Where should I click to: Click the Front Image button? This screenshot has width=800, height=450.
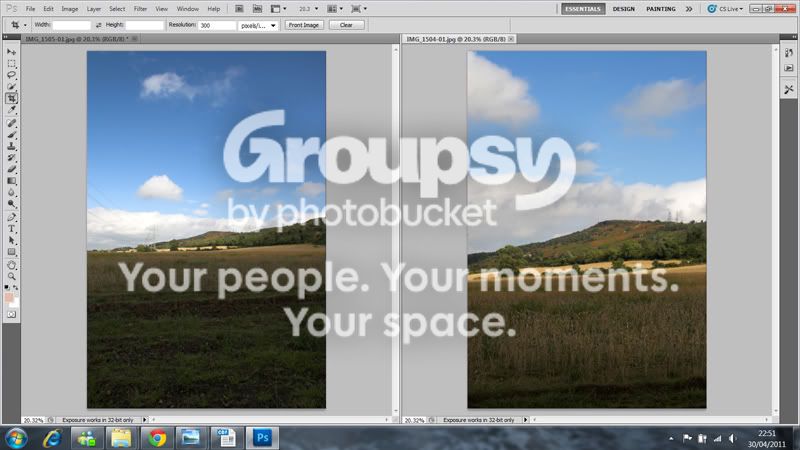coord(304,25)
